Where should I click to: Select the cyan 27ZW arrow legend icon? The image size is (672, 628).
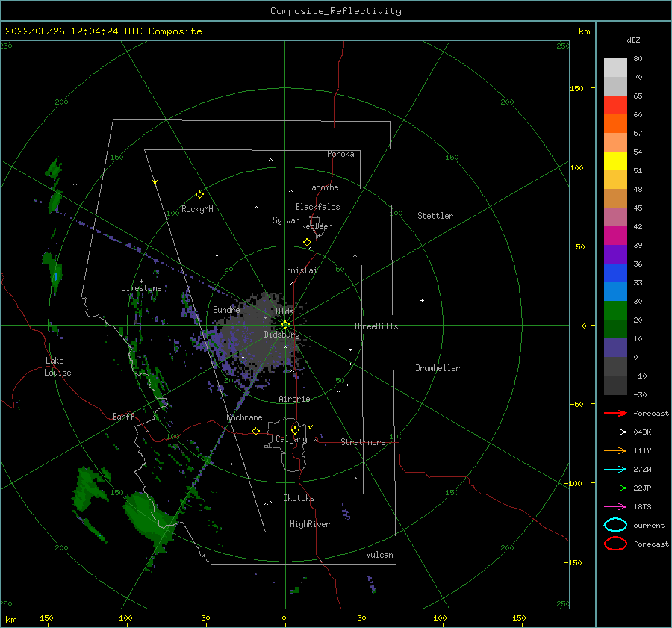tap(615, 470)
